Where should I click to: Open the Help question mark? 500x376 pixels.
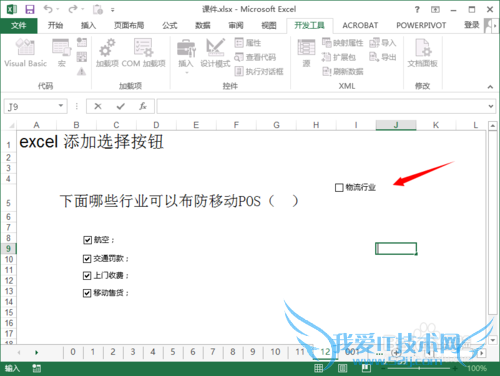click(417, 10)
